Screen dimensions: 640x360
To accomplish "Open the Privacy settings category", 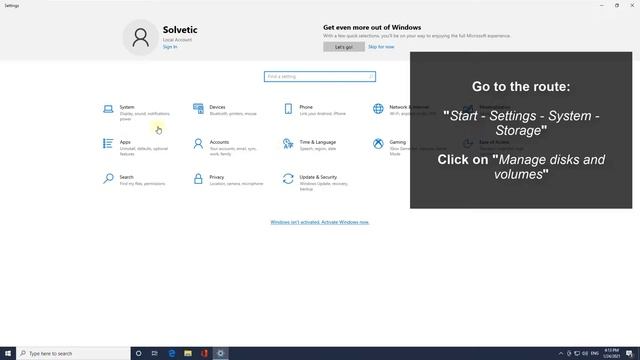I will point(228,180).
